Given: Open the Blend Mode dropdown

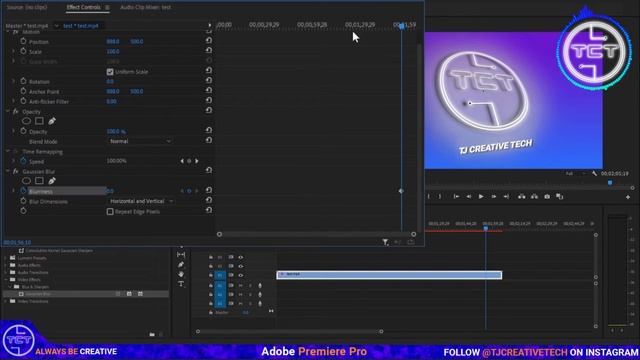Looking at the screenshot, I should point(140,141).
